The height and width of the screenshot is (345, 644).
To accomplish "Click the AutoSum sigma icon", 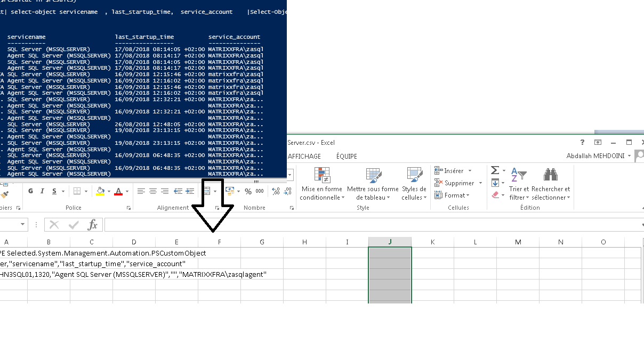I will [495, 170].
